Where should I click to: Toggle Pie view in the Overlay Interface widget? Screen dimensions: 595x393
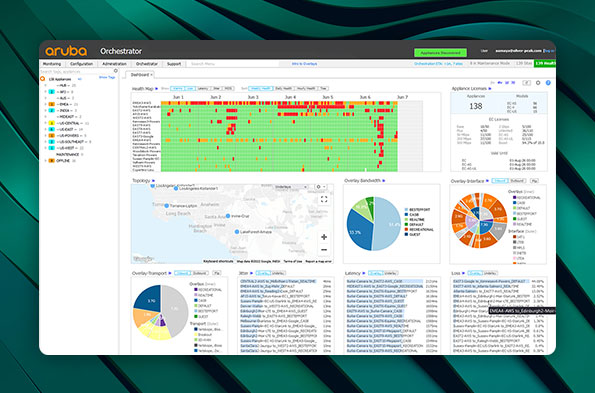pyautogui.click(x=535, y=181)
